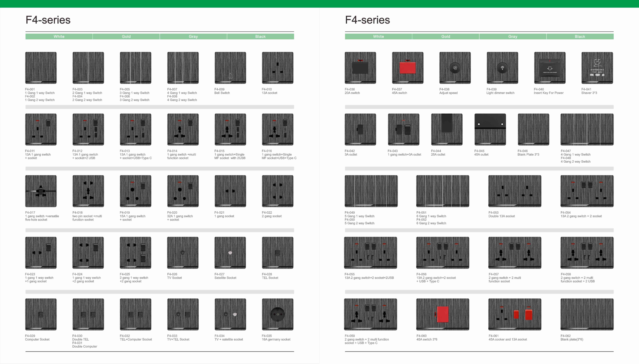Image resolution: width=639 pixels, height=364 pixels.
Task: Click the 'F4-series' heading on the right page
Action: (x=367, y=20)
